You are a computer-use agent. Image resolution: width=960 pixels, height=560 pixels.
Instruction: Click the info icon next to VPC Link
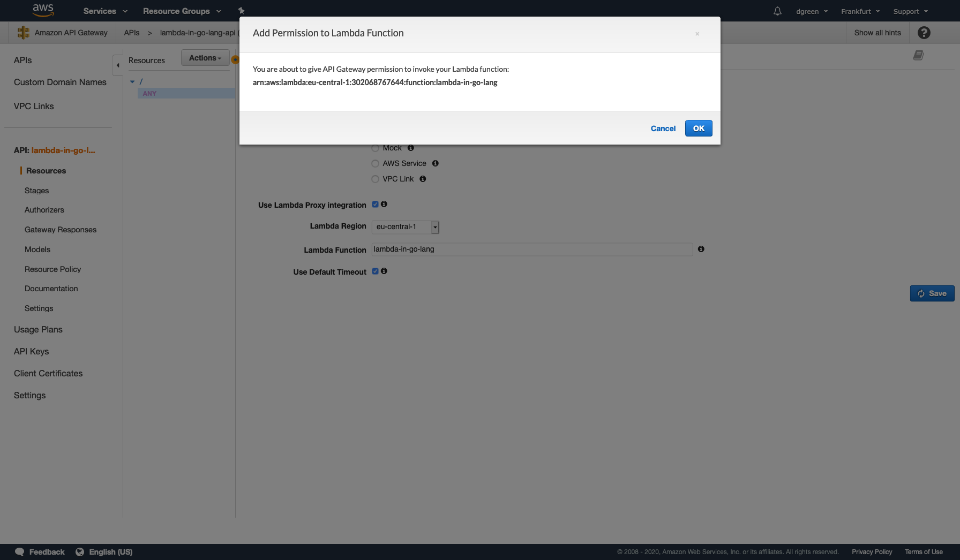[x=423, y=179]
